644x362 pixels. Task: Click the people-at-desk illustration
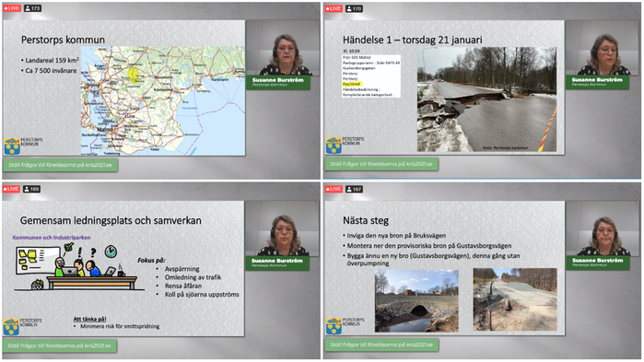(x=78, y=267)
